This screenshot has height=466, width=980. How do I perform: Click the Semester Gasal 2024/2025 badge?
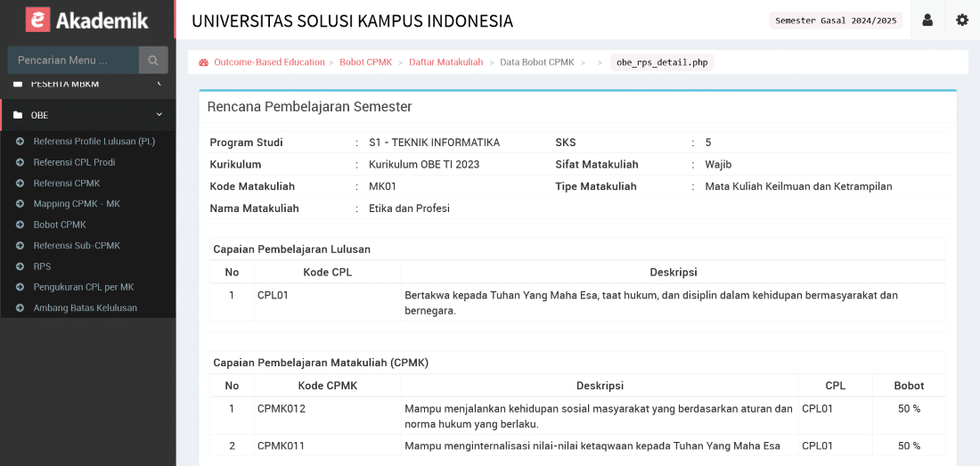click(x=836, y=20)
